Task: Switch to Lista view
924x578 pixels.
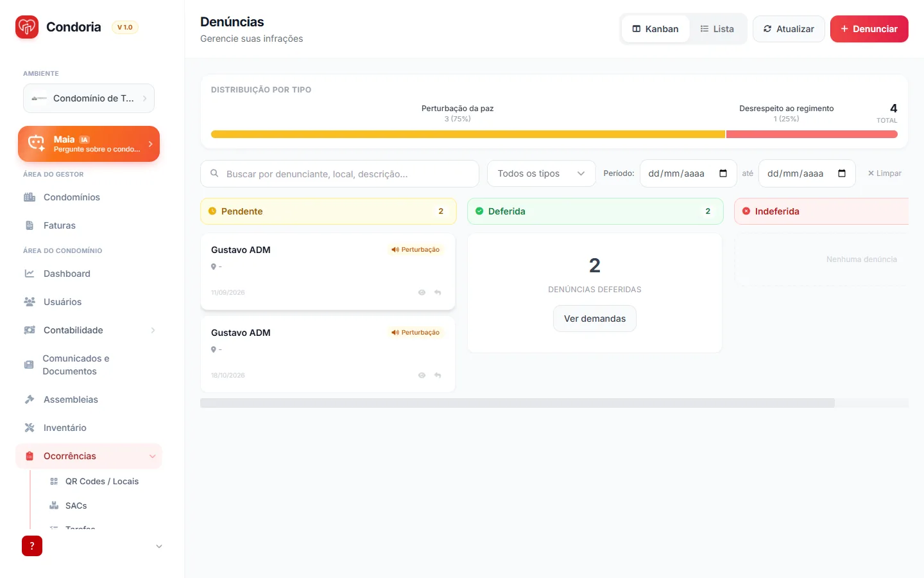Action: (717, 29)
